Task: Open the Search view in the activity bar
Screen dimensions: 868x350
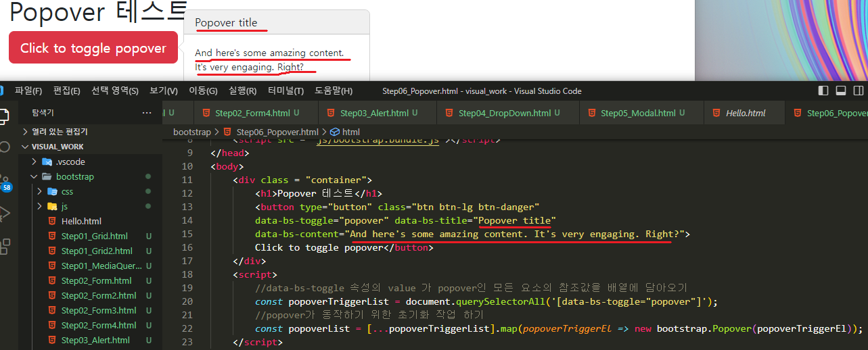Action: pos(3,147)
